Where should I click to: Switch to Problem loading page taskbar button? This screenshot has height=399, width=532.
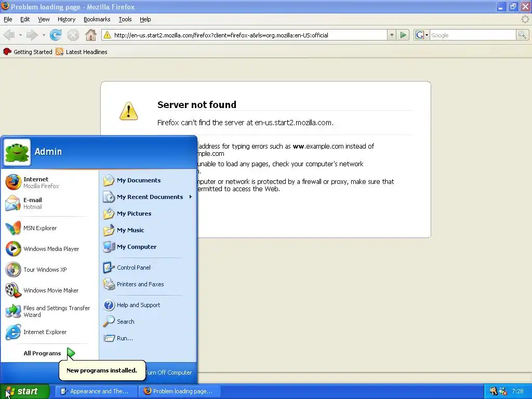pyautogui.click(x=179, y=391)
